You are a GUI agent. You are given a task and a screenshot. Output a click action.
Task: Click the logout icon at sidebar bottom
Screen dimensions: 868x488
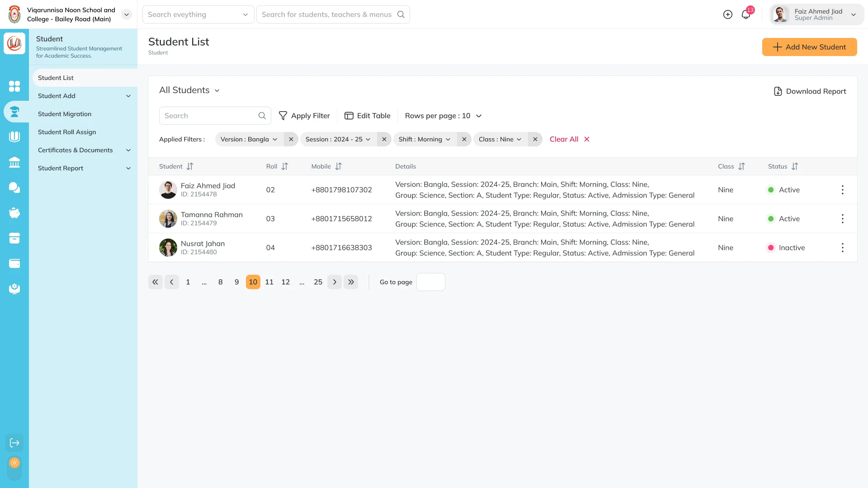pos(14,443)
